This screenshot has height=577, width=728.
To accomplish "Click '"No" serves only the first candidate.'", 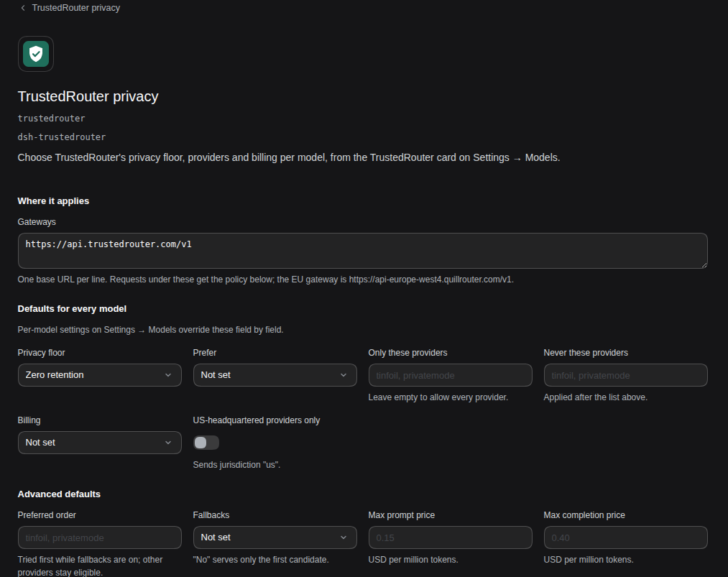I will [261, 560].
